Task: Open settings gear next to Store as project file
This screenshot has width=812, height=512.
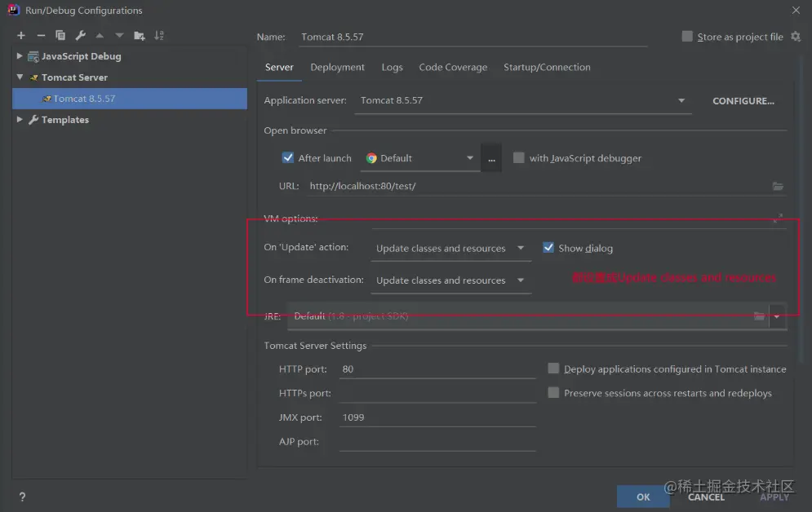Action: pos(796,36)
